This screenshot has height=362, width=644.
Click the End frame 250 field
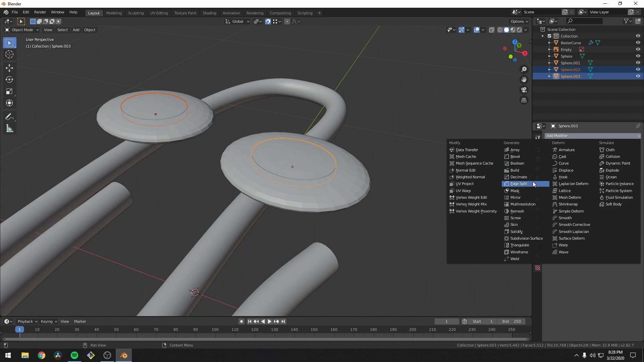pos(512,321)
